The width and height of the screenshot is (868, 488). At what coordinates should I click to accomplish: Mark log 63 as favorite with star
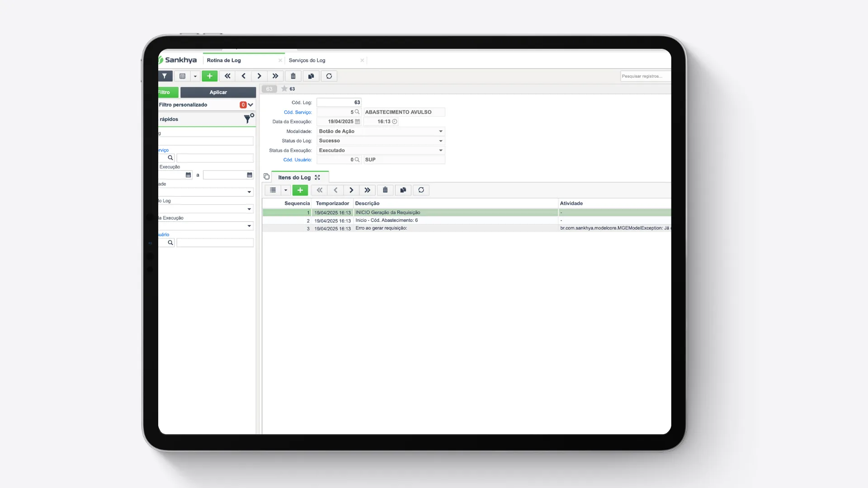point(284,89)
